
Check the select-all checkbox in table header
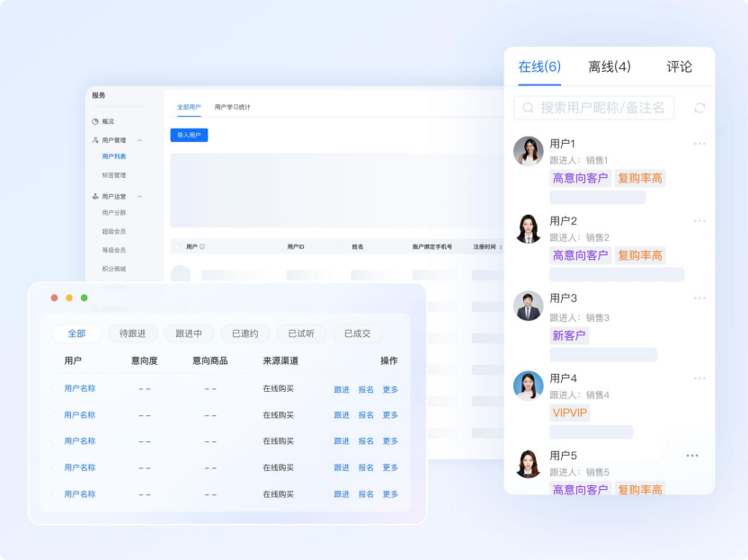[175, 246]
